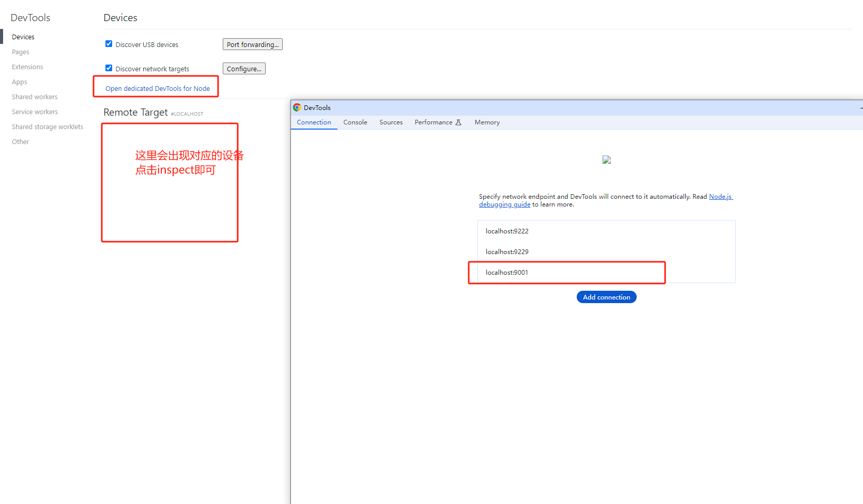Select the localhost:9222 connection entry
This screenshot has height=504, width=863.
point(507,231)
